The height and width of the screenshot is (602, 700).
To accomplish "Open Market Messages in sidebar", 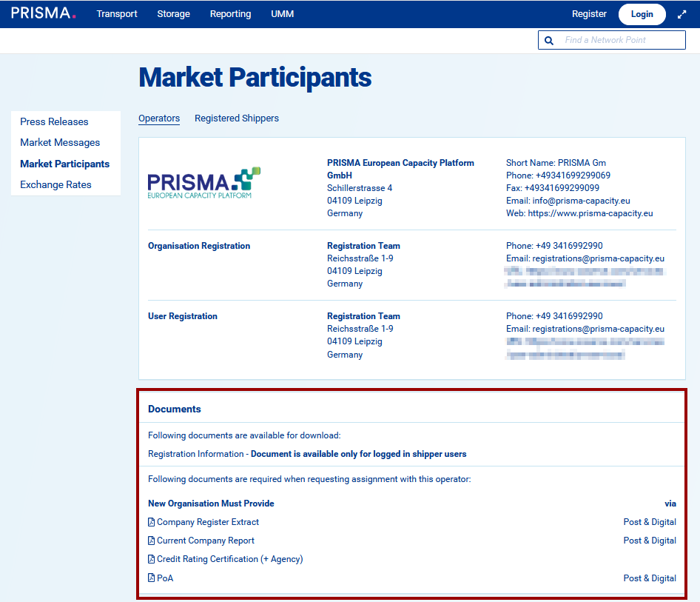I will coord(60,142).
